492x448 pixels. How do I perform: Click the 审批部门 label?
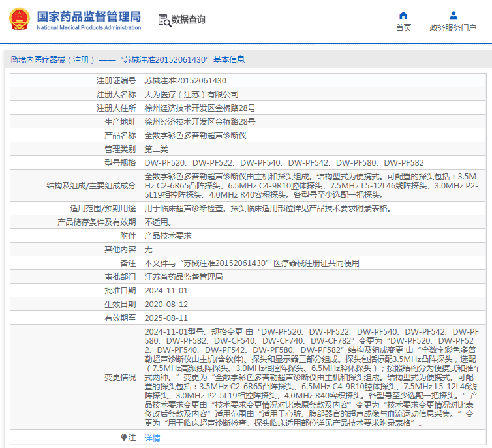click(120, 277)
